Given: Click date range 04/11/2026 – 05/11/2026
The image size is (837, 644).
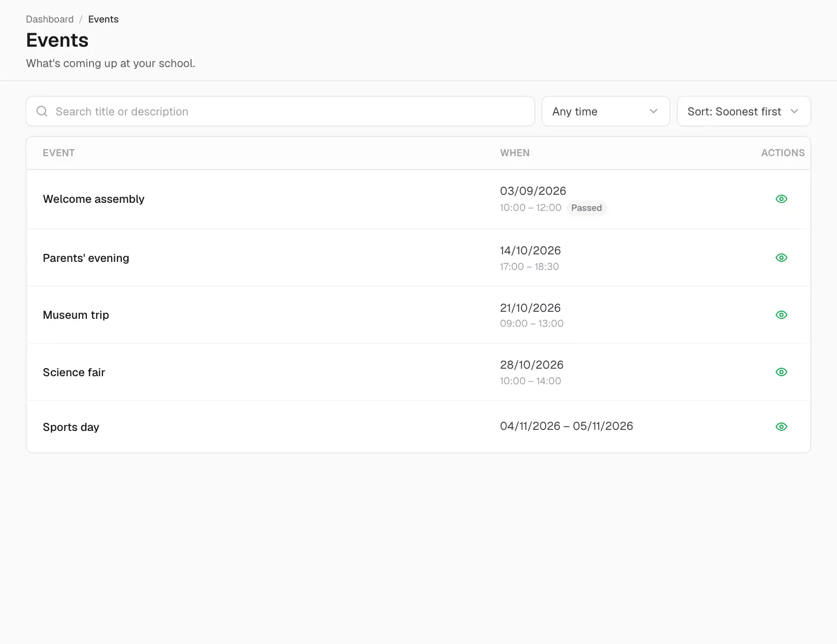Looking at the screenshot, I should [x=566, y=426].
